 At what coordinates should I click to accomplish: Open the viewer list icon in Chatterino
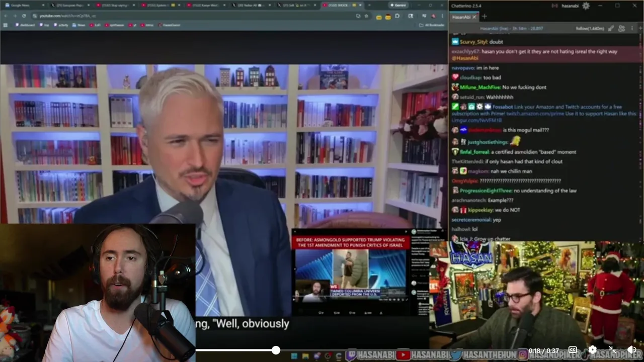[621, 29]
